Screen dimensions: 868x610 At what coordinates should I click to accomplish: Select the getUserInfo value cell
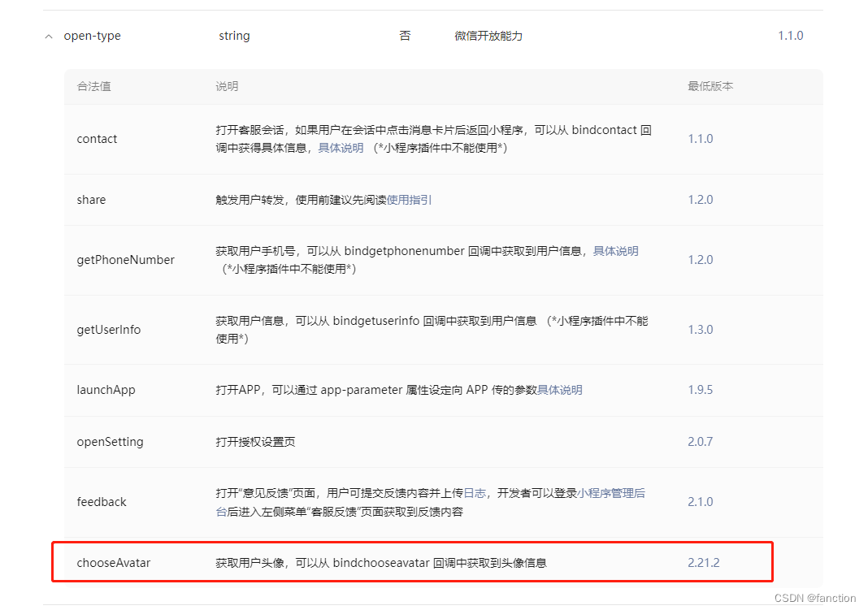click(x=109, y=330)
